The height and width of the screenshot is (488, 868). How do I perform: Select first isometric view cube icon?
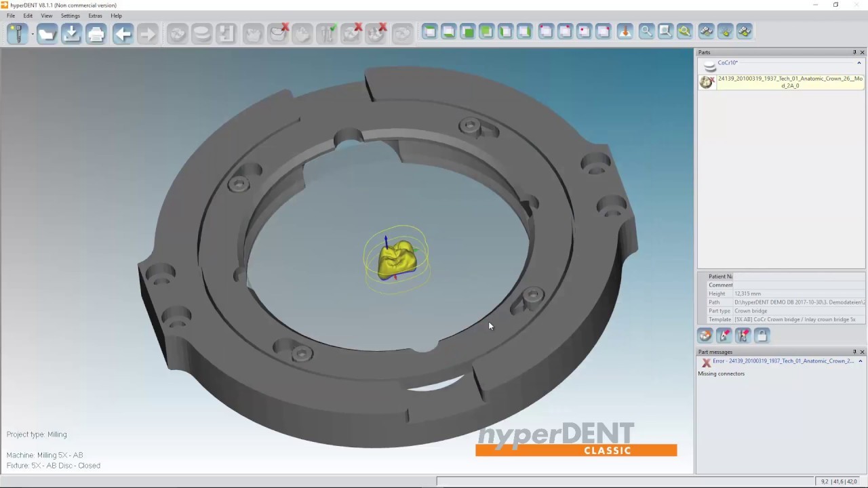[546, 31]
